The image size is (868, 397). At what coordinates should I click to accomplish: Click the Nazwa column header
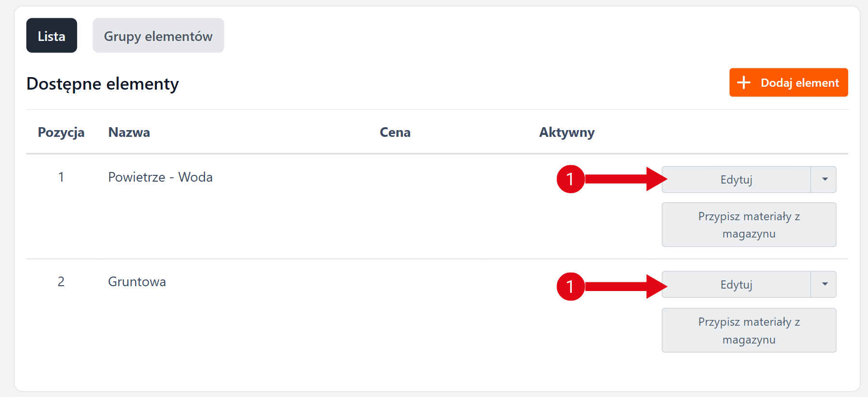pyautogui.click(x=129, y=132)
